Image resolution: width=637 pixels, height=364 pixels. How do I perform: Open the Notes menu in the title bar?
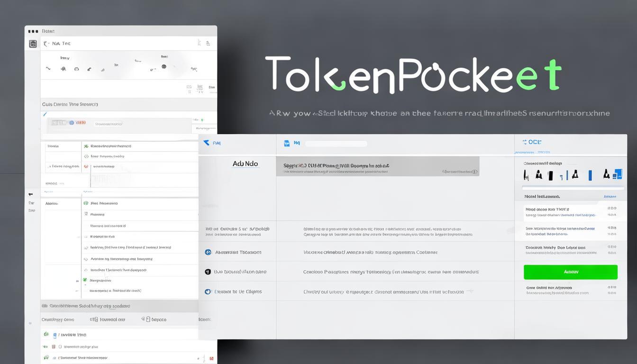tap(49, 31)
